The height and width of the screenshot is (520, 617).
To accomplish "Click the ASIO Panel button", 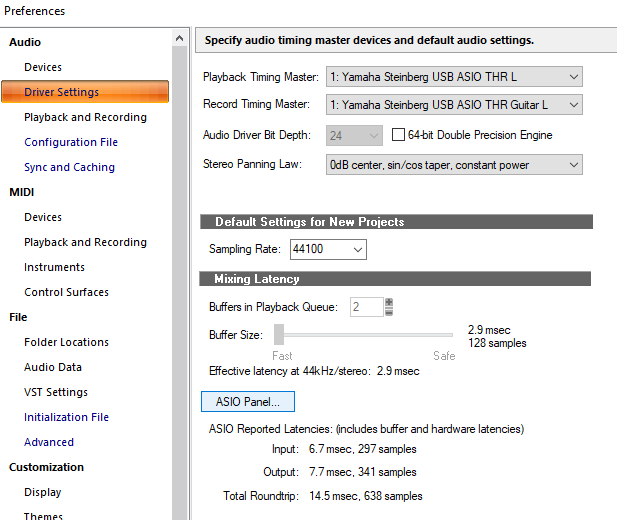I will click(248, 402).
